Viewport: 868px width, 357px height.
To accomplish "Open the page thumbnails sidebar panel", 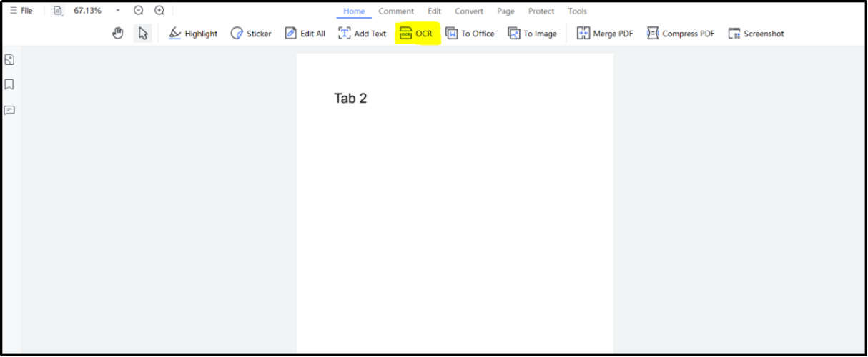I will (9, 59).
